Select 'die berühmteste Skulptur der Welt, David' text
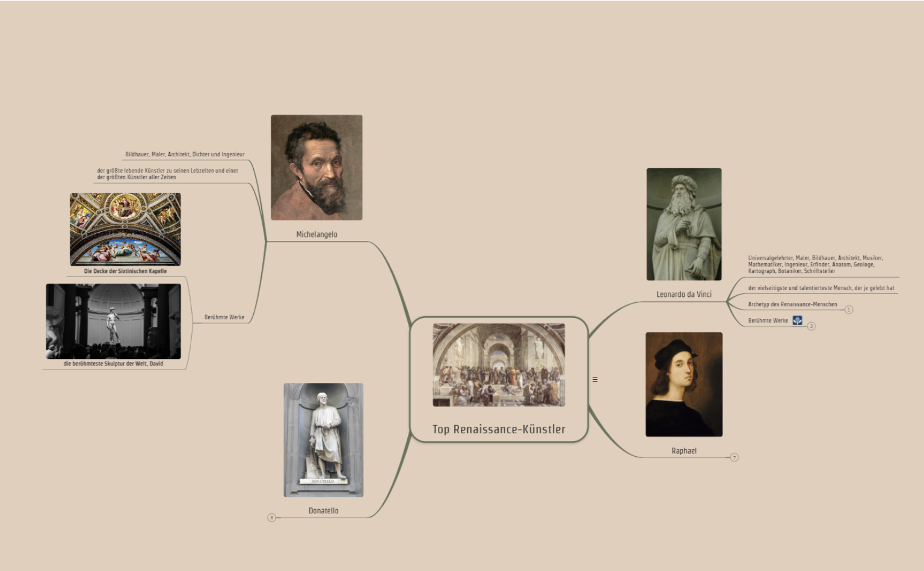924x571 pixels. 113,364
